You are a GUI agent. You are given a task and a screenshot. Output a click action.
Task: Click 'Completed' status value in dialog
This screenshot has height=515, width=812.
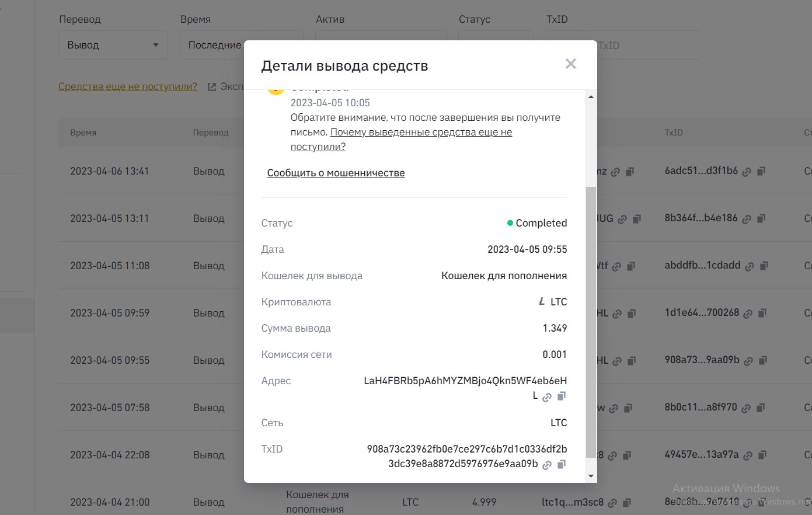pyautogui.click(x=541, y=223)
